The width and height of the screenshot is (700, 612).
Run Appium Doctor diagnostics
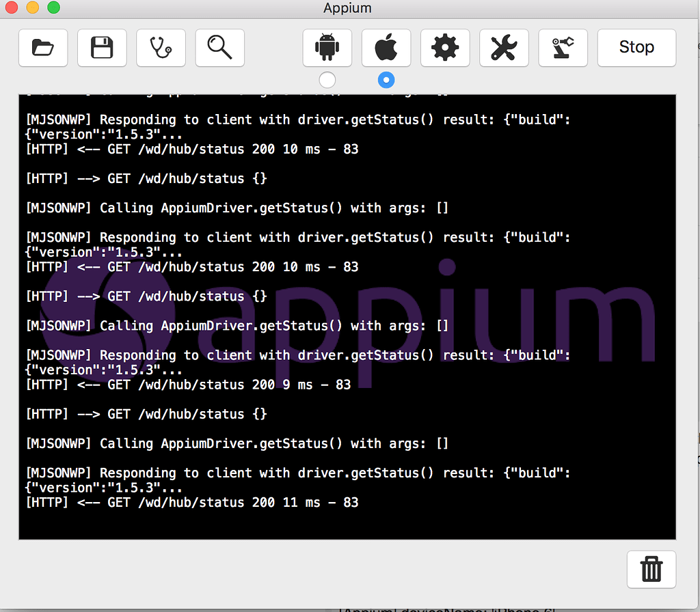click(161, 48)
